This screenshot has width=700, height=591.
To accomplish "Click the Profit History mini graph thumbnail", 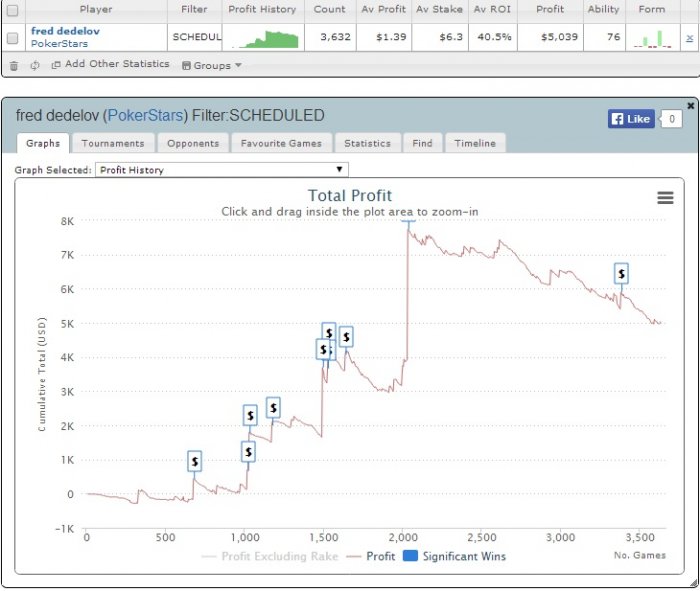I will (x=265, y=39).
